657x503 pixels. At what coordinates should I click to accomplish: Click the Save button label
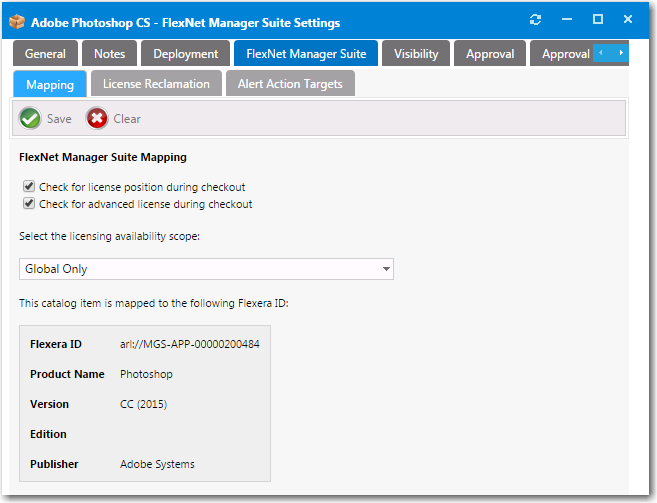click(x=59, y=119)
